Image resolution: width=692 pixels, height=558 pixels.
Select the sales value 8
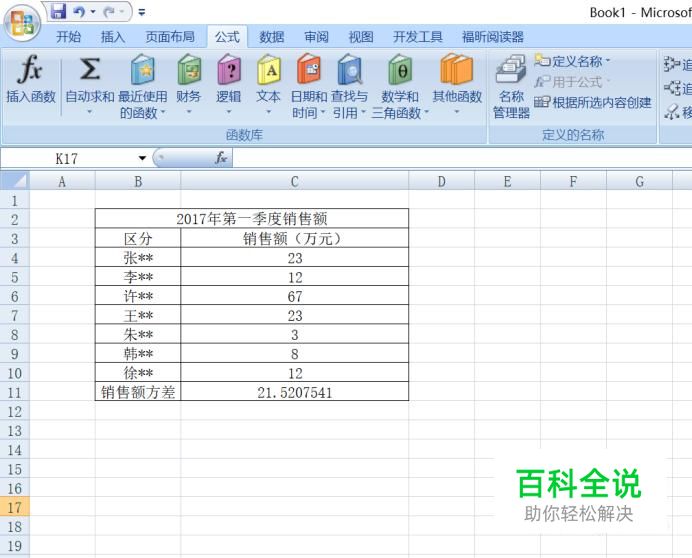click(295, 354)
